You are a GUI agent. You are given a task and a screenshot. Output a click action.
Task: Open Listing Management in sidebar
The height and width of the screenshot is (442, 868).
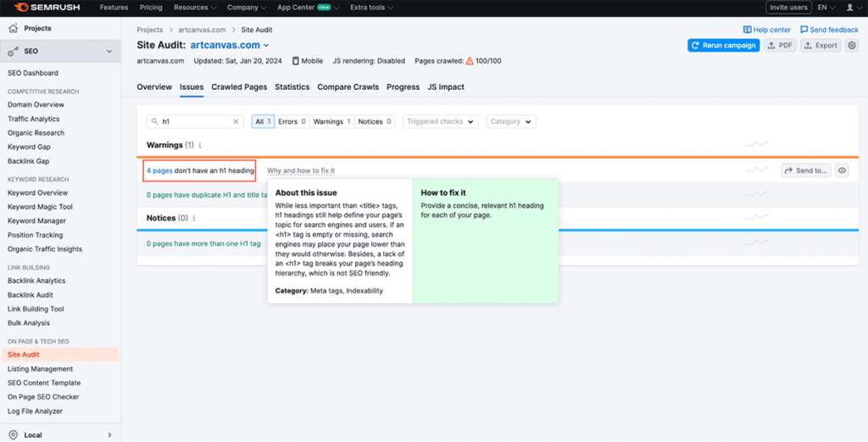[40, 369]
